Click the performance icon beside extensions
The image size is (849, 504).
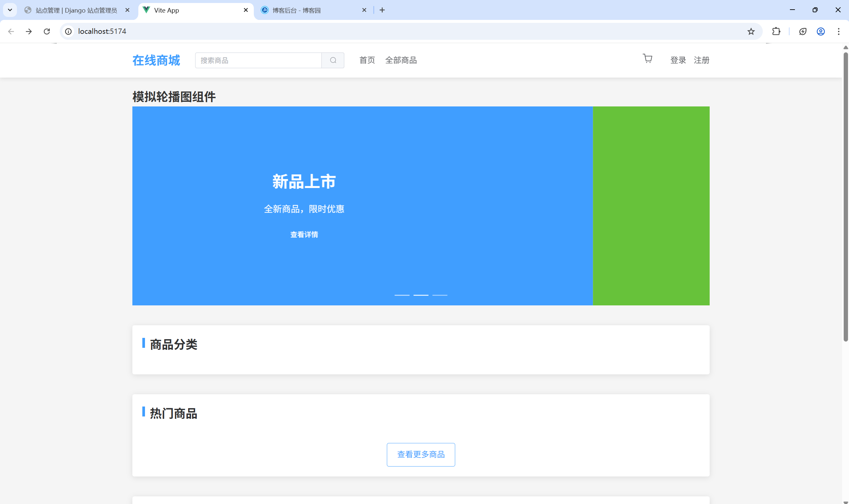(803, 31)
